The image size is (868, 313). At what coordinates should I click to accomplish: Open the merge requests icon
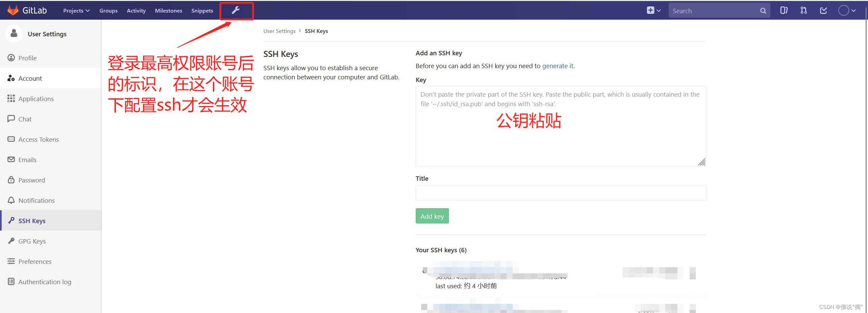(804, 11)
